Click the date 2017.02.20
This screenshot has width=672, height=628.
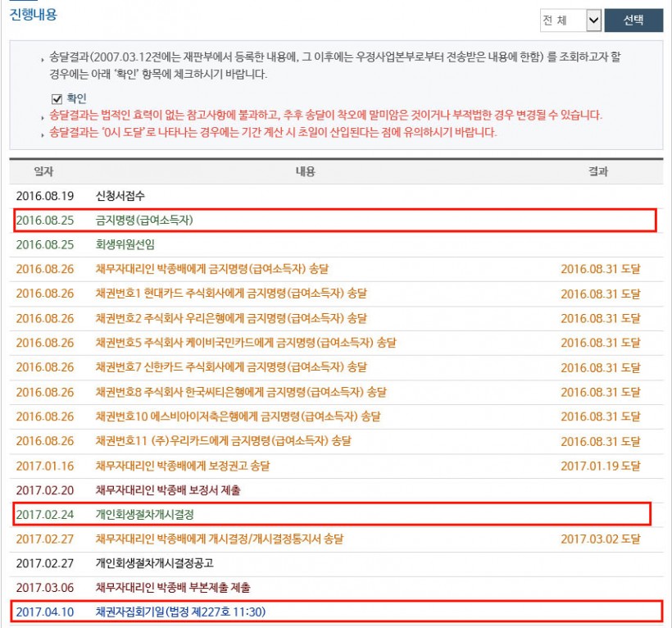[x=45, y=490]
